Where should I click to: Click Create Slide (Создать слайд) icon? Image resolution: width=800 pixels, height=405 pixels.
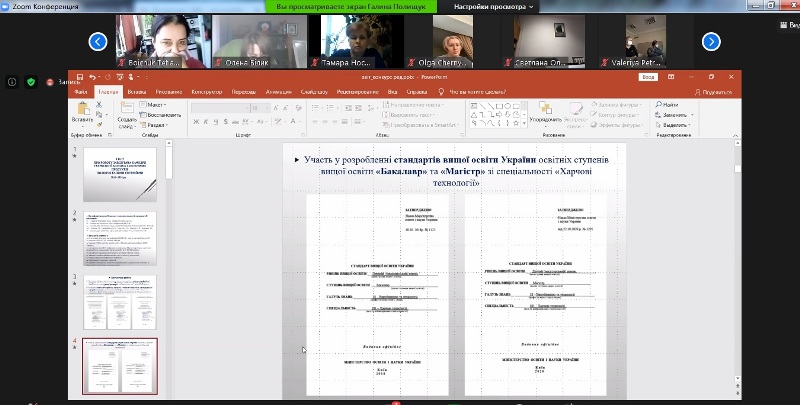pyautogui.click(x=126, y=109)
